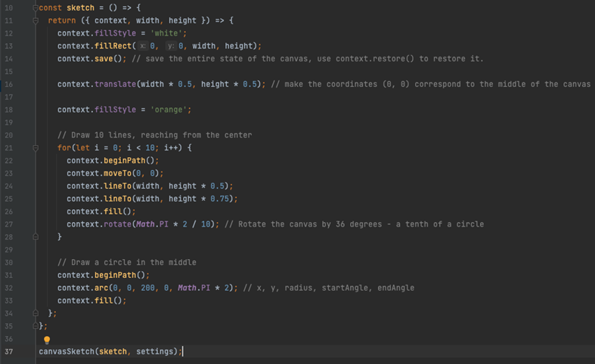This screenshot has height=364, width=595.
Task: Click the settings argument on line 37
Action: [x=154, y=351]
